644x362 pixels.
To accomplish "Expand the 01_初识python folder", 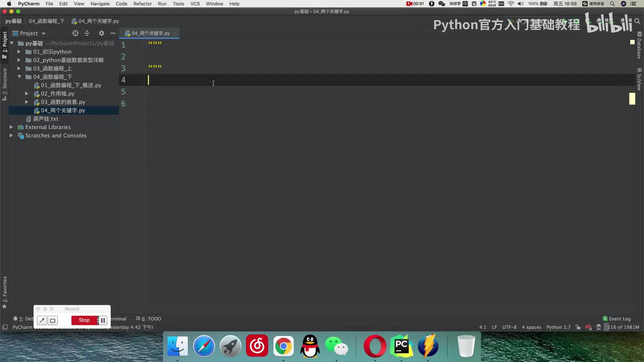I will click(x=19, y=52).
